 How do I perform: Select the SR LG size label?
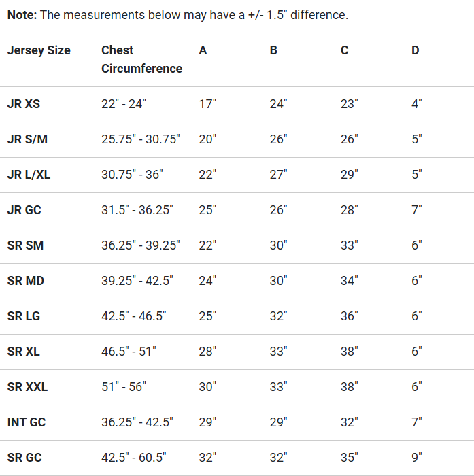(24, 316)
